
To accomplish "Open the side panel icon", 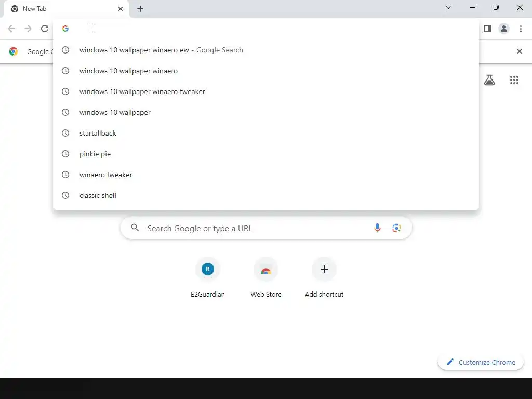I will click(x=487, y=29).
